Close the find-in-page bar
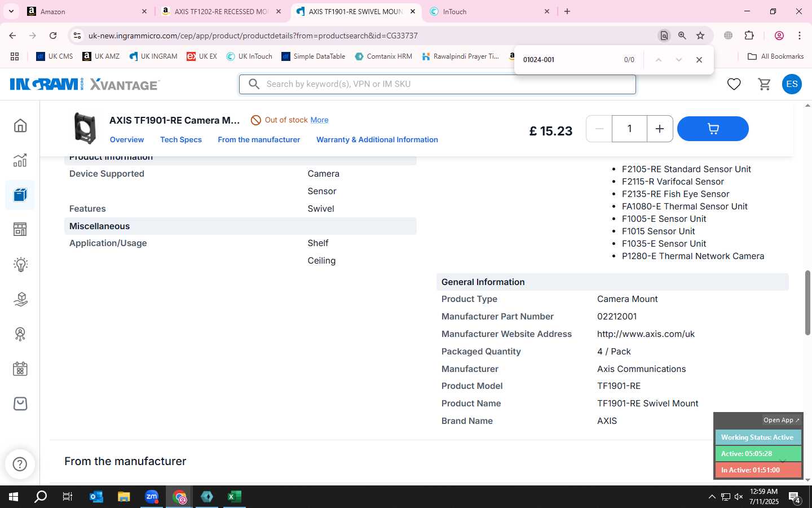 pos(699,60)
